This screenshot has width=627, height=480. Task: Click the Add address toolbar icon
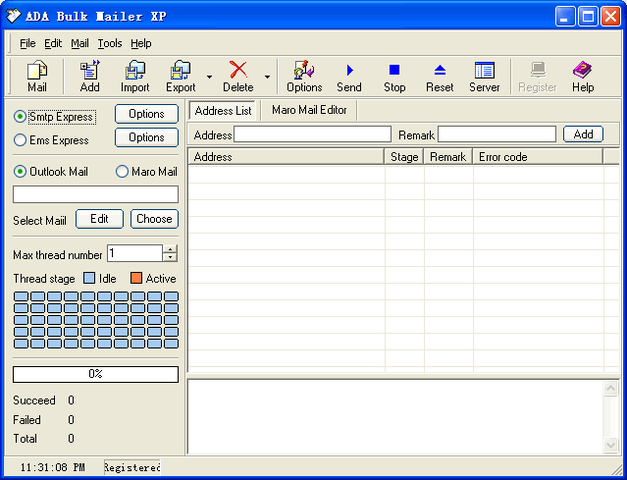coord(90,76)
